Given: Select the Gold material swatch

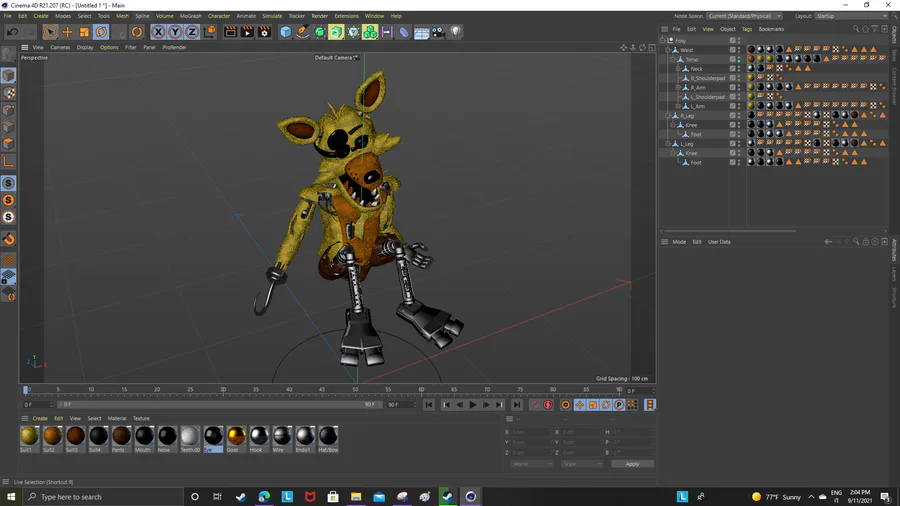Looking at the screenshot, I should pyautogui.click(x=236, y=436).
